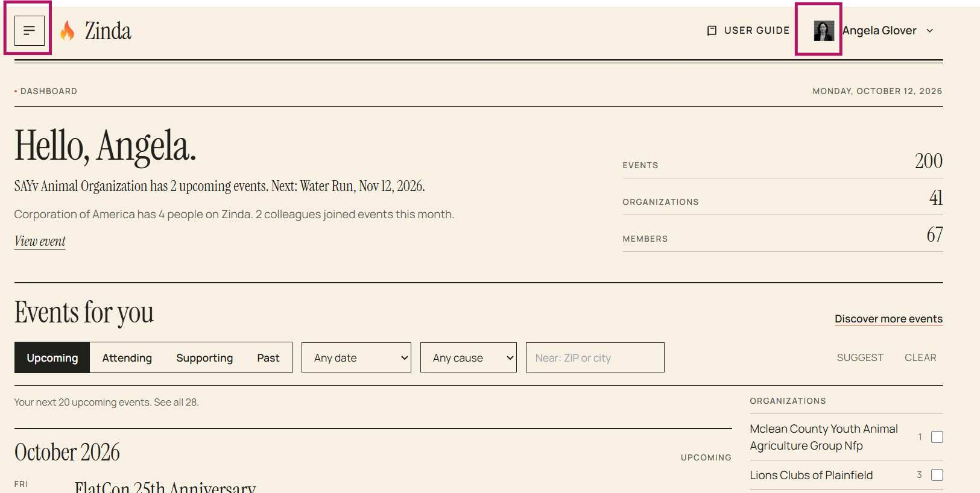Click Angela Glover's profile avatar

[824, 30]
